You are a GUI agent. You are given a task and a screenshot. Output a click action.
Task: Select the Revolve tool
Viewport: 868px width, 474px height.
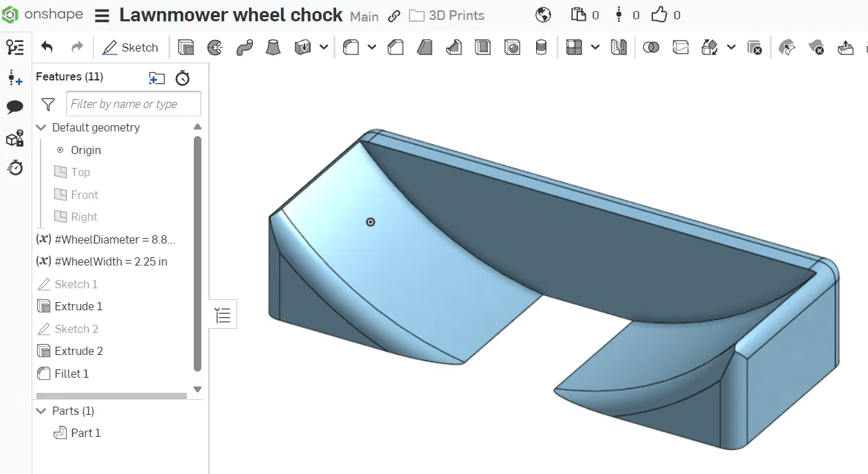(215, 47)
